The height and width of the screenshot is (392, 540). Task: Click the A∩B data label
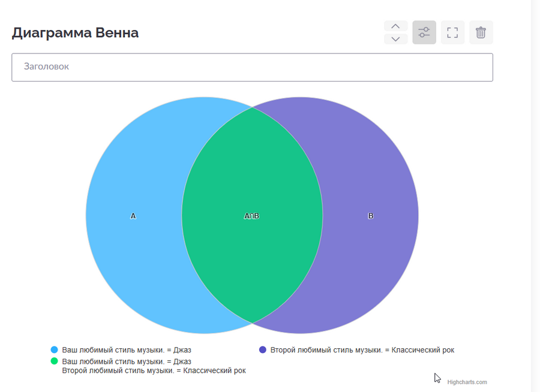[252, 216]
